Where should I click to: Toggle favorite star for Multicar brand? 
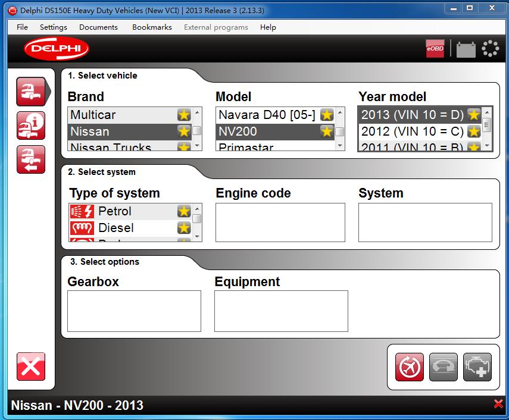[x=184, y=115]
